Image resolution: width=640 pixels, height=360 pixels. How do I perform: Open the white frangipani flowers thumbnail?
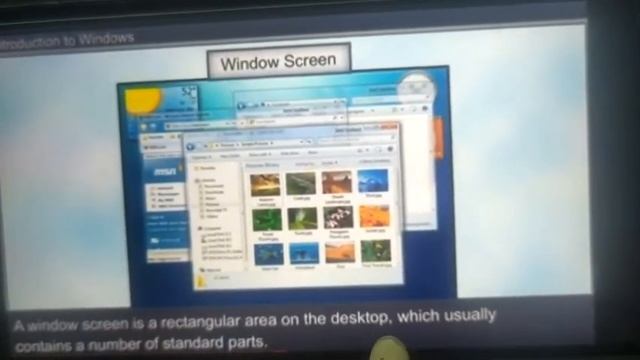pos(338,218)
